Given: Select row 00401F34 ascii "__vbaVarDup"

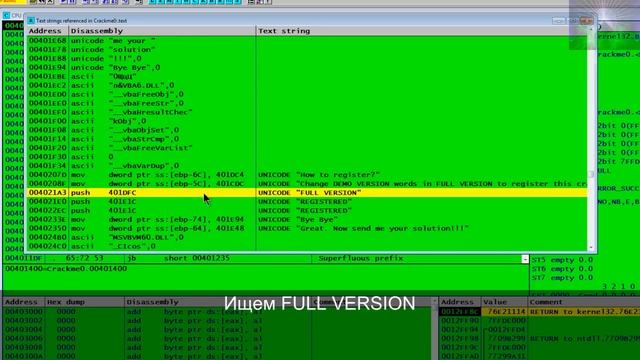Looking at the screenshot, I should [x=307, y=166].
